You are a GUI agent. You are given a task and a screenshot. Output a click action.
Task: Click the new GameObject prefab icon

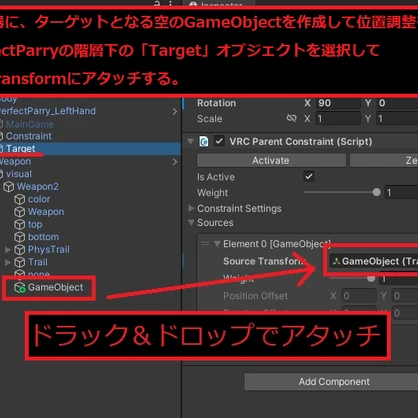tap(20, 287)
